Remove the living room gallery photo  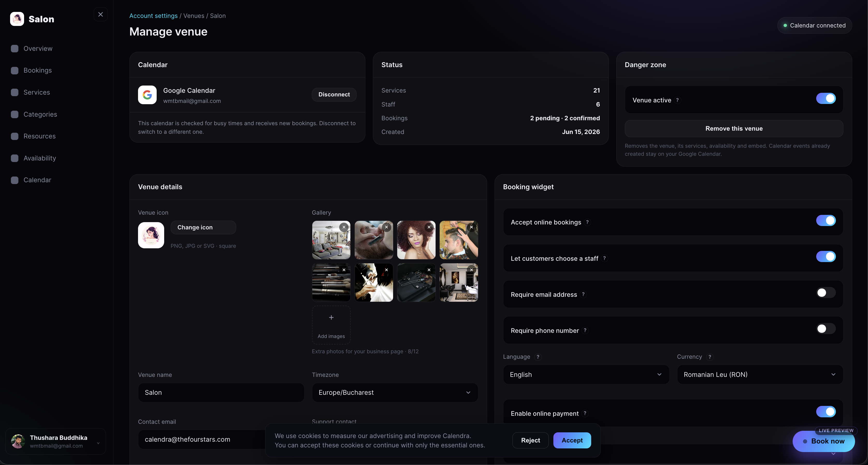344,227
